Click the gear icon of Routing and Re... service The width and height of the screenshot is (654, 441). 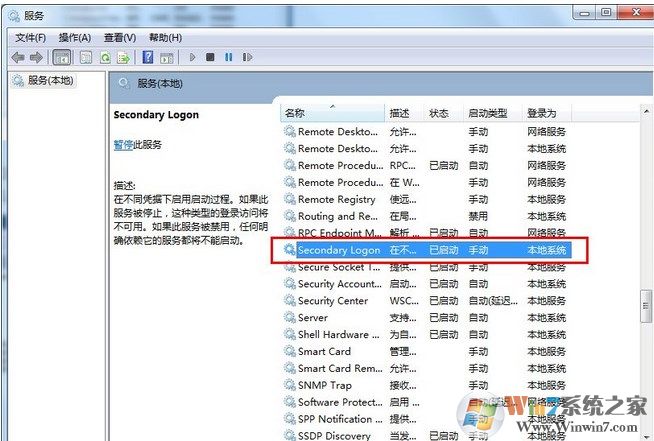pos(289,216)
